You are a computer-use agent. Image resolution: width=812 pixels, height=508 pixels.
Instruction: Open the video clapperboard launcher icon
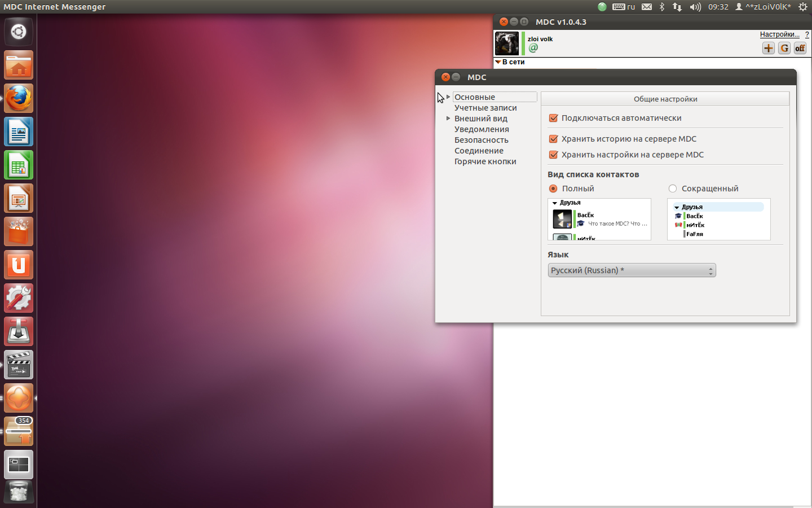pos(19,365)
